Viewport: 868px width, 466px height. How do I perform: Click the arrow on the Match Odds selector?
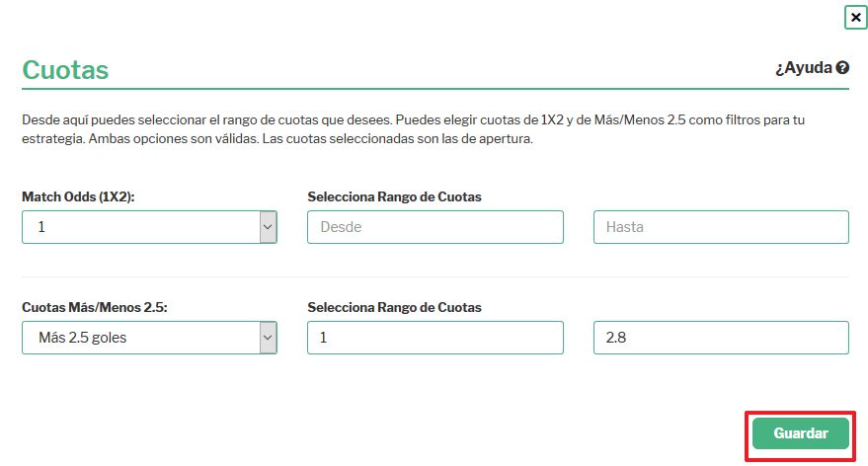(268, 227)
